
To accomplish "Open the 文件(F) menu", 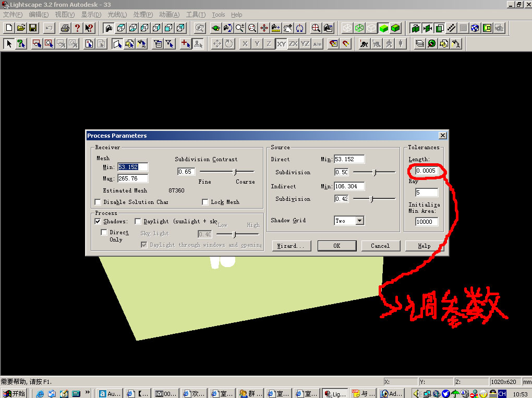I will (x=13, y=15).
